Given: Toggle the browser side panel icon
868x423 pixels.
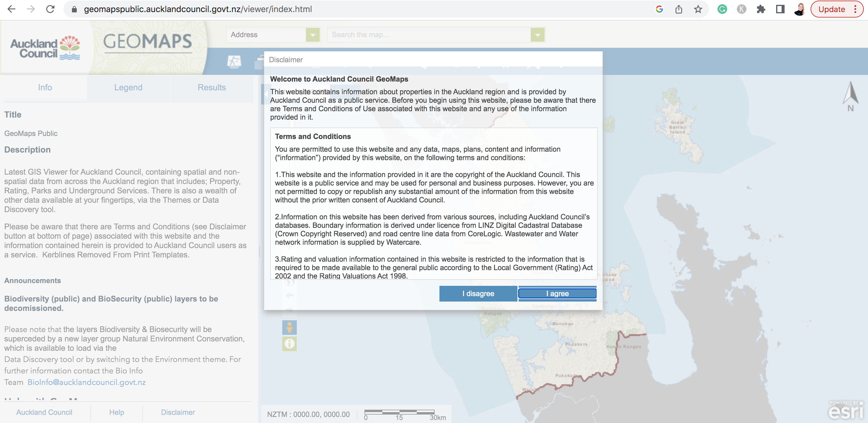Looking at the screenshot, I should [780, 9].
